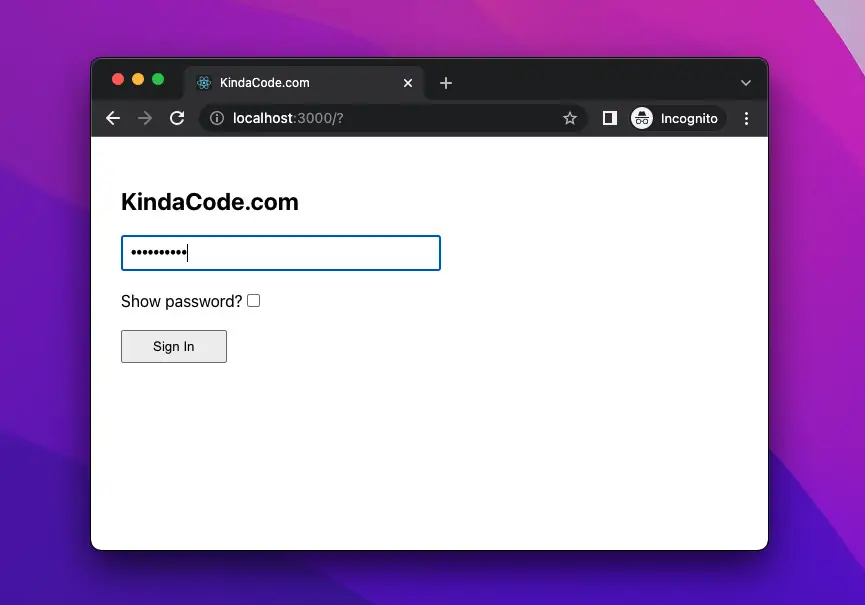Click the KindaCode.com page heading
Screen dimensions: 865x605
pyautogui.click(x=210, y=202)
